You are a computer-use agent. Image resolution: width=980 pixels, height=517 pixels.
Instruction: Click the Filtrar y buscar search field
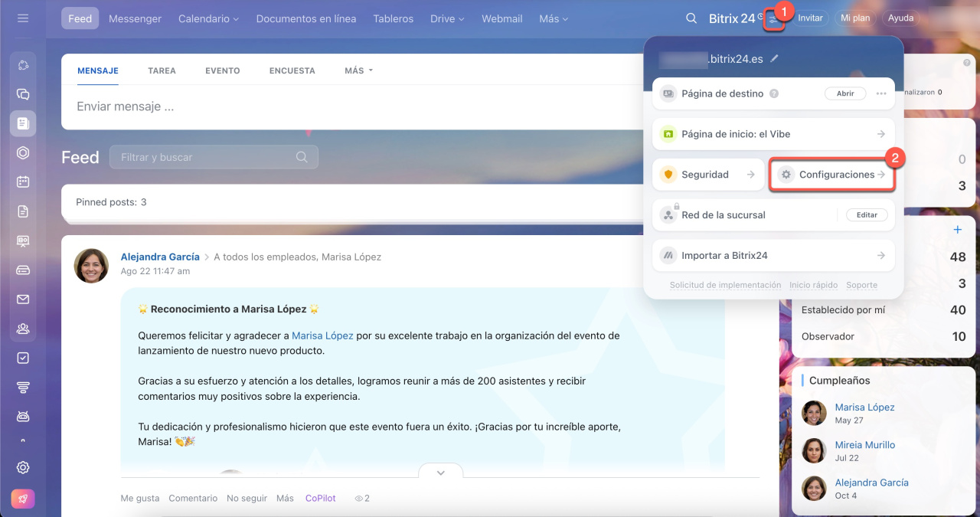click(207, 157)
